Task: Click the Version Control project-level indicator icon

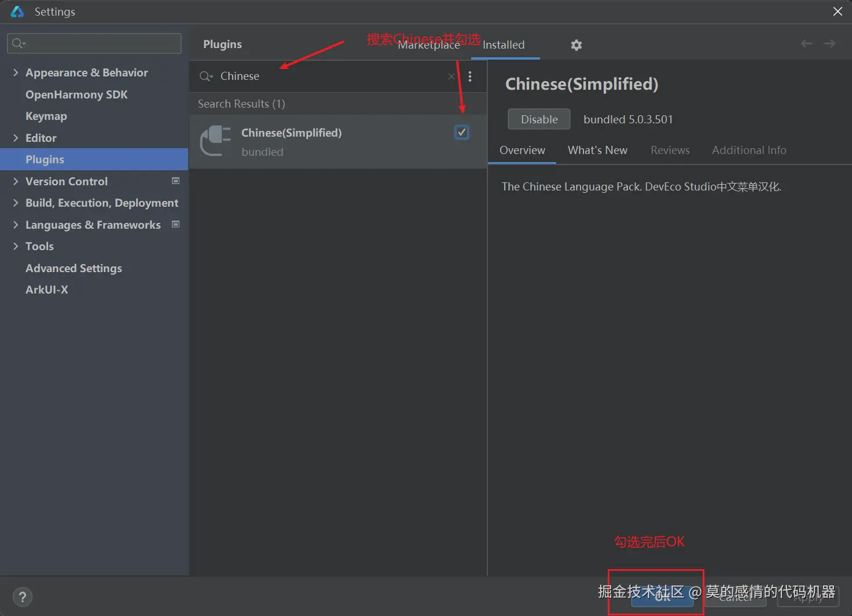Action: (x=176, y=181)
